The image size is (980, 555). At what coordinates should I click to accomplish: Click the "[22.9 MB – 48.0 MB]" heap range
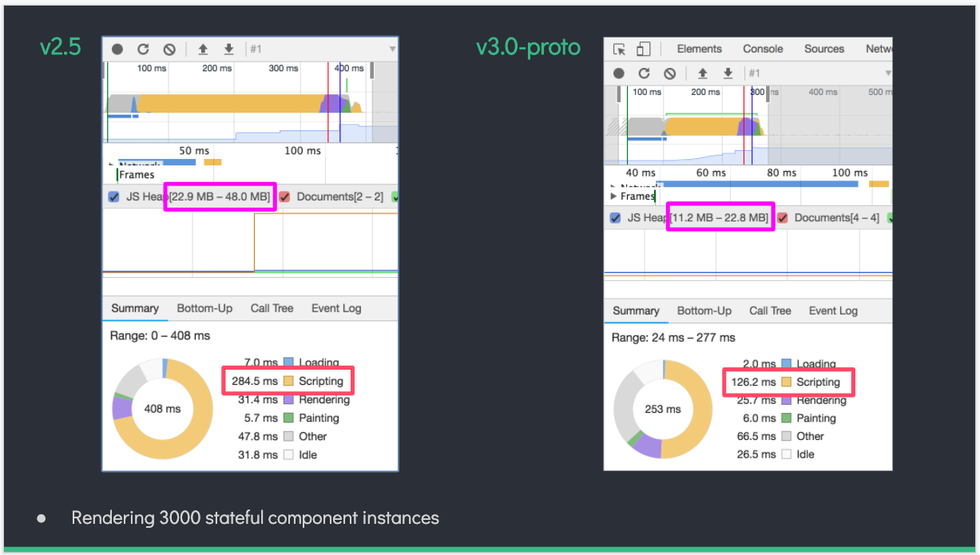click(220, 196)
